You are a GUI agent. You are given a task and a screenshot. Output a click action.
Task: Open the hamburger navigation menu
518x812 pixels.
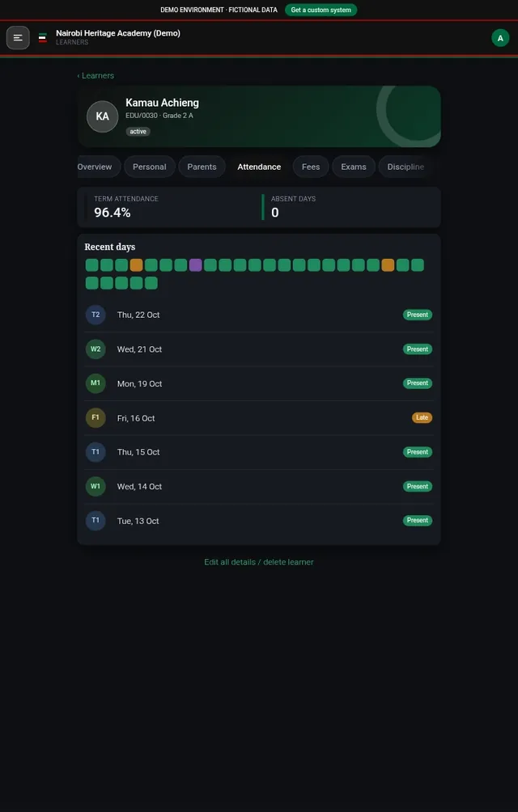tap(18, 38)
